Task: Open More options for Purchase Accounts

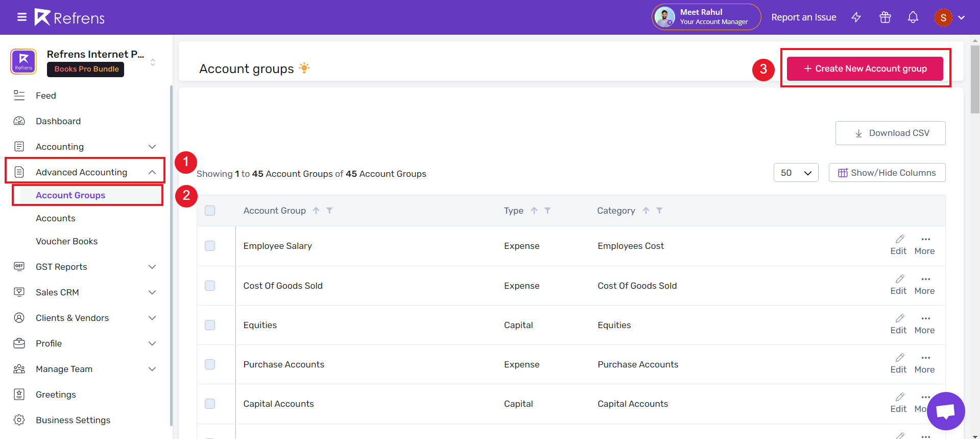Action: [925, 364]
